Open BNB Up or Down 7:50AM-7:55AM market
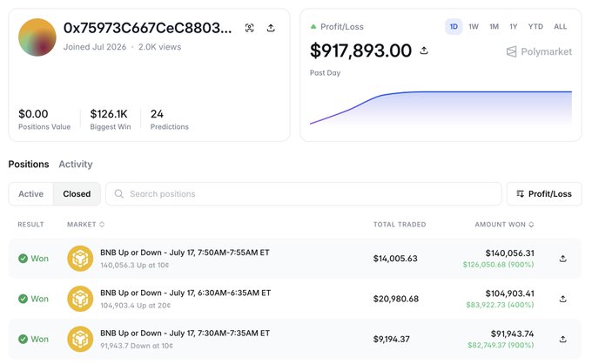This screenshot has height=364, width=592. (185, 253)
